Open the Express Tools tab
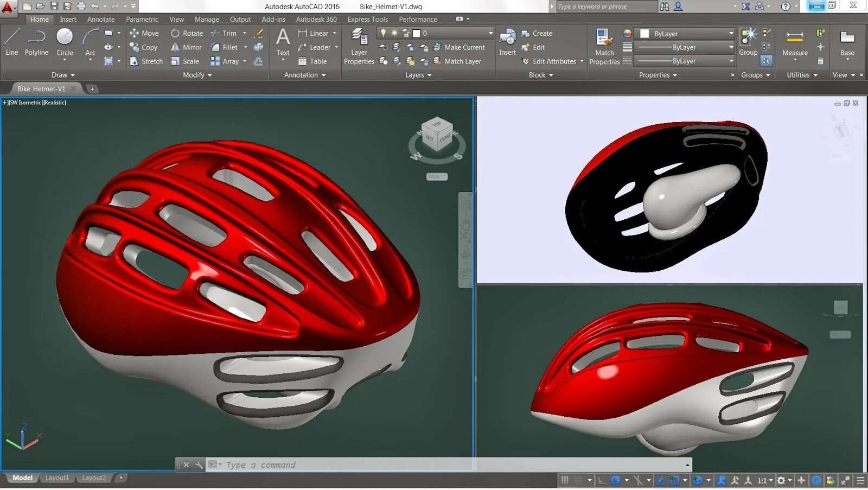 coord(368,19)
